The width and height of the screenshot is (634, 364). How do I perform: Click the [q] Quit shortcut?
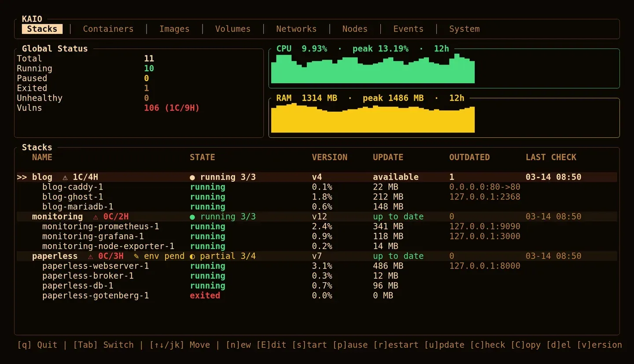(x=37, y=345)
